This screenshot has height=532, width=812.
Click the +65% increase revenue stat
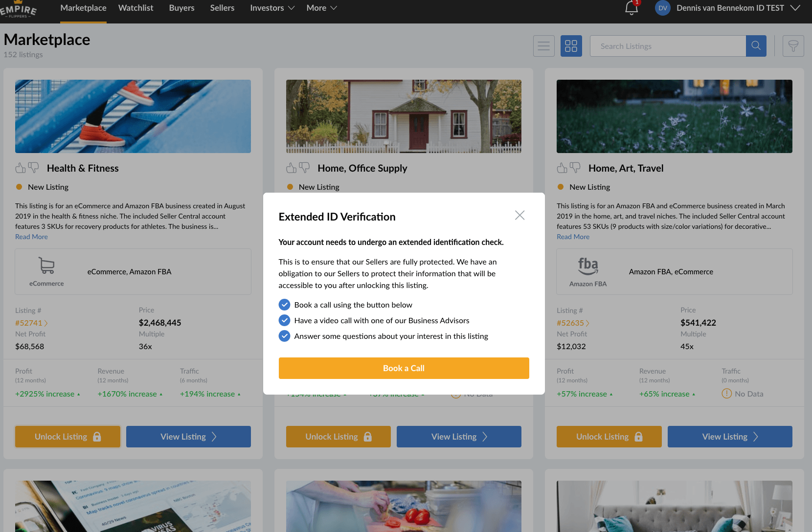click(x=667, y=394)
